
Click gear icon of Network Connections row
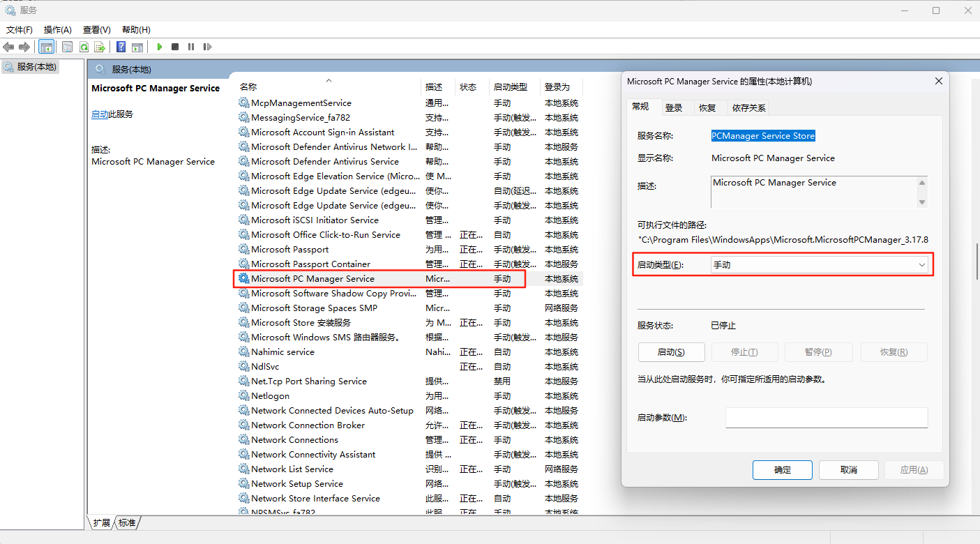point(243,439)
